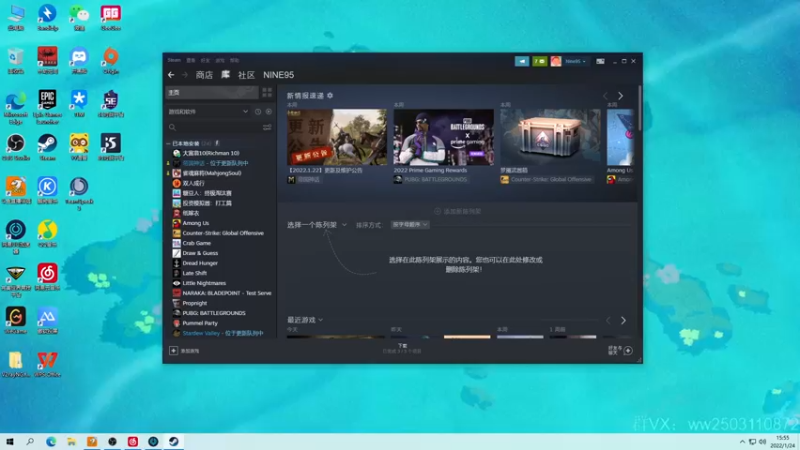Select Little Nightmares in library list
This screenshot has width=800, height=450.
coord(204,283)
